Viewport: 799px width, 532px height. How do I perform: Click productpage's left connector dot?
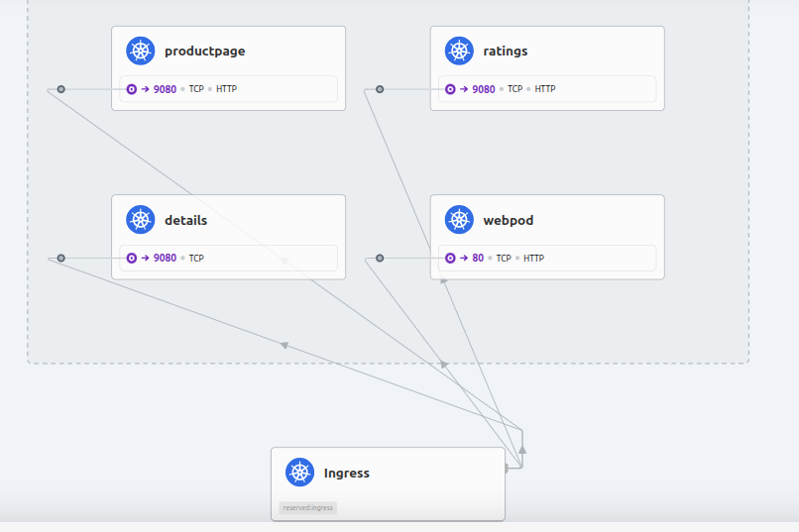[x=61, y=89]
